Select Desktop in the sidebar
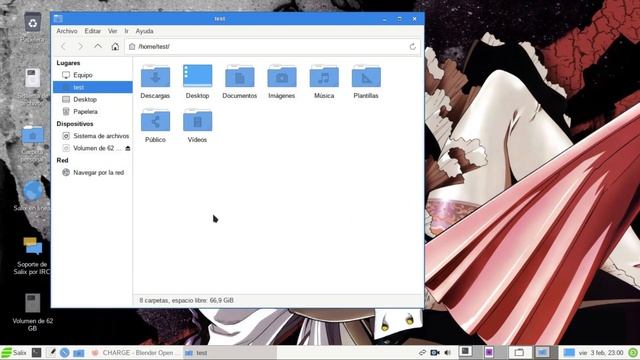The height and width of the screenshot is (360, 640). click(x=93, y=99)
